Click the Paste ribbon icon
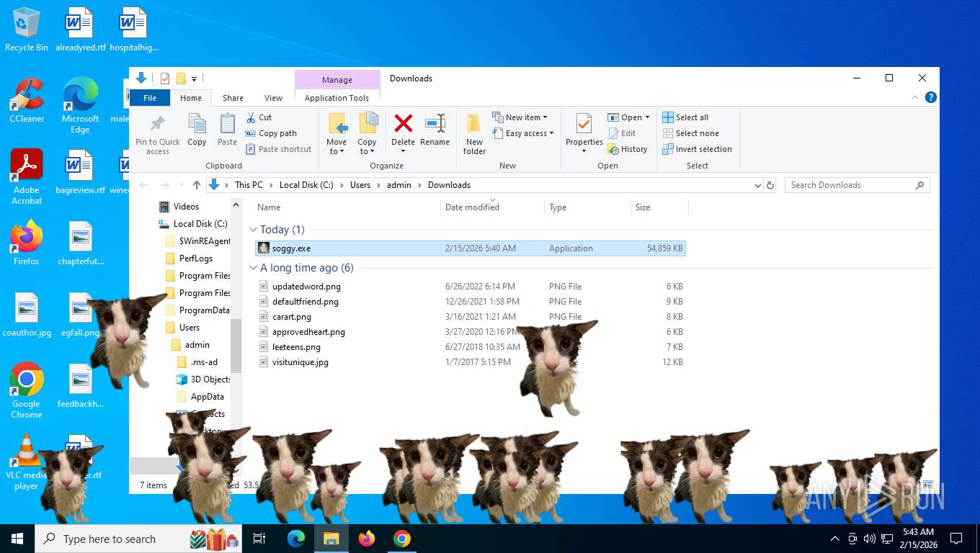The image size is (980, 553). coord(227,124)
